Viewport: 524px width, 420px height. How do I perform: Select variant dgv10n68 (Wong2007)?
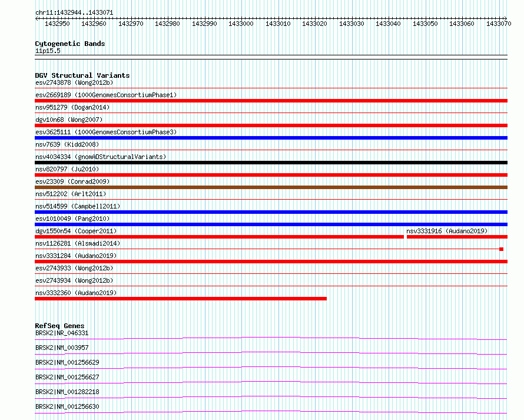pyautogui.click(x=69, y=120)
